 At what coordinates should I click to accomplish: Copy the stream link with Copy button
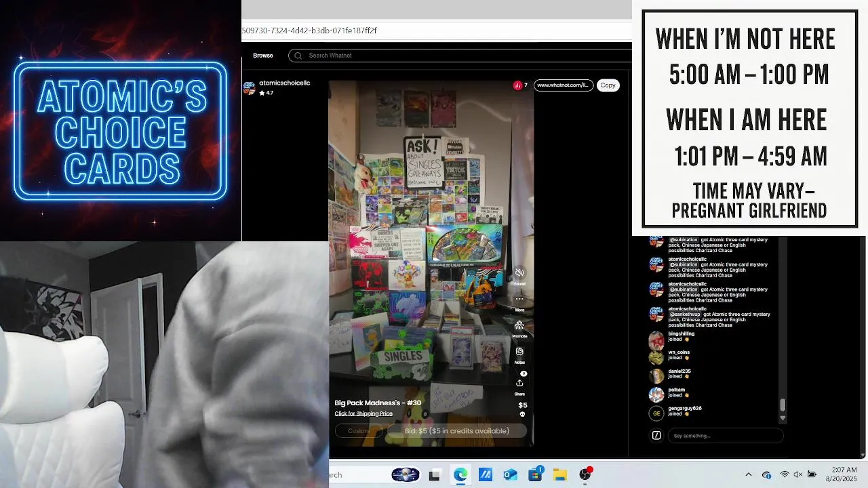pyautogui.click(x=608, y=85)
